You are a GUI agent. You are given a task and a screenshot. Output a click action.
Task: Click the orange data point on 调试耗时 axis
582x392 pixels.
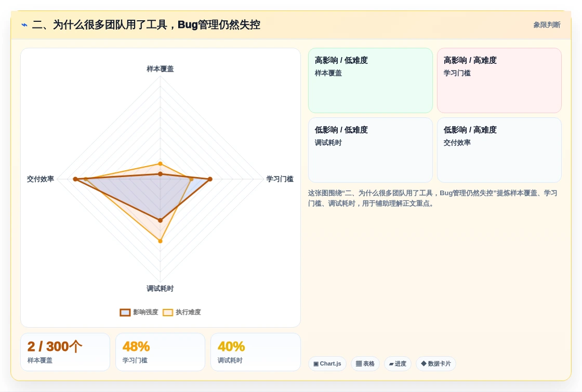pos(161,241)
